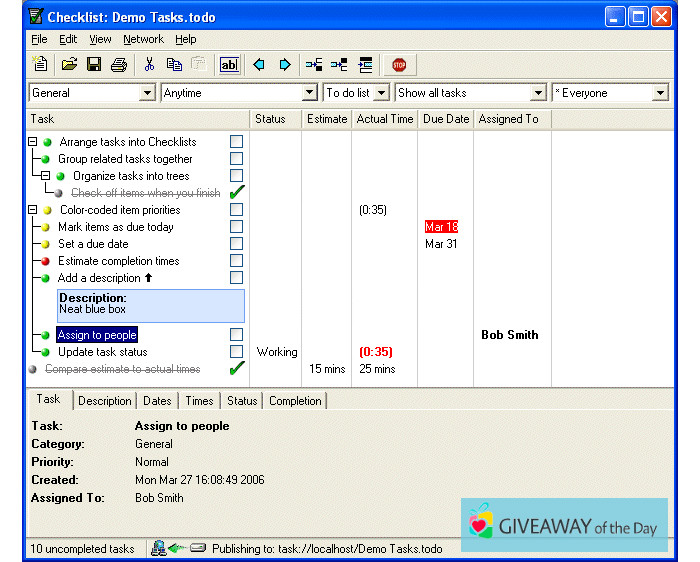The image size is (700, 562).
Task: Tick the 'Set a due date' checkbox
Action: click(236, 243)
